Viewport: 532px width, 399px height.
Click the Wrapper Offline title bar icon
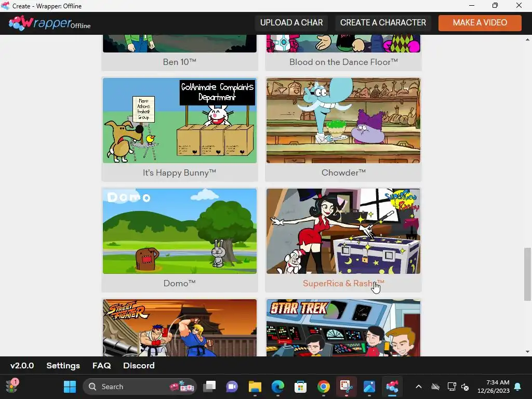click(5, 6)
